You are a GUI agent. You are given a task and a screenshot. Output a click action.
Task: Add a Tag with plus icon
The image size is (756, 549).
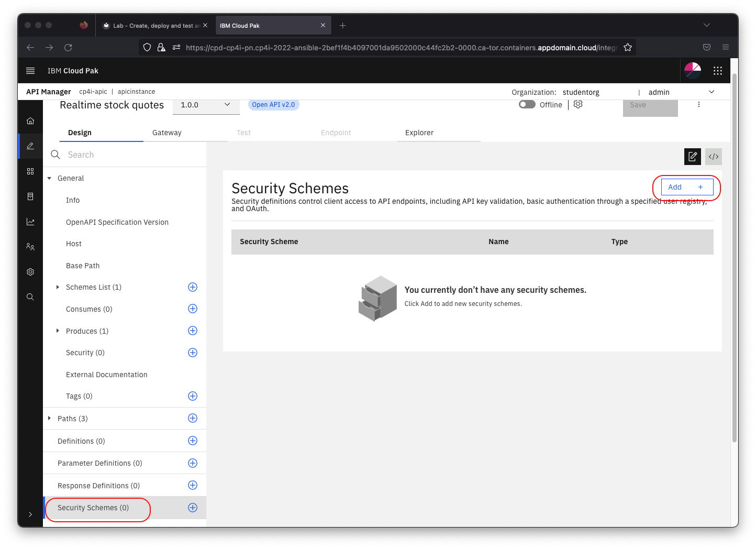click(193, 396)
